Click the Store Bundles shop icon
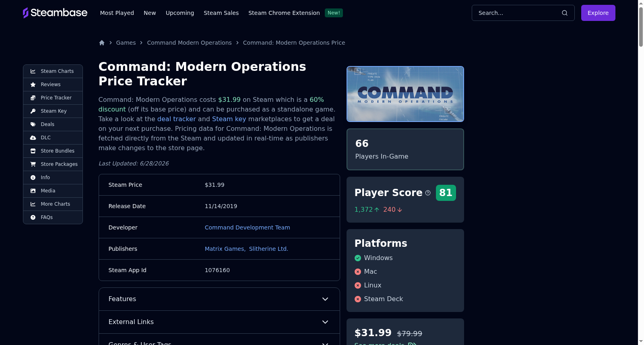The height and width of the screenshot is (345, 644). (x=33, y=151)
